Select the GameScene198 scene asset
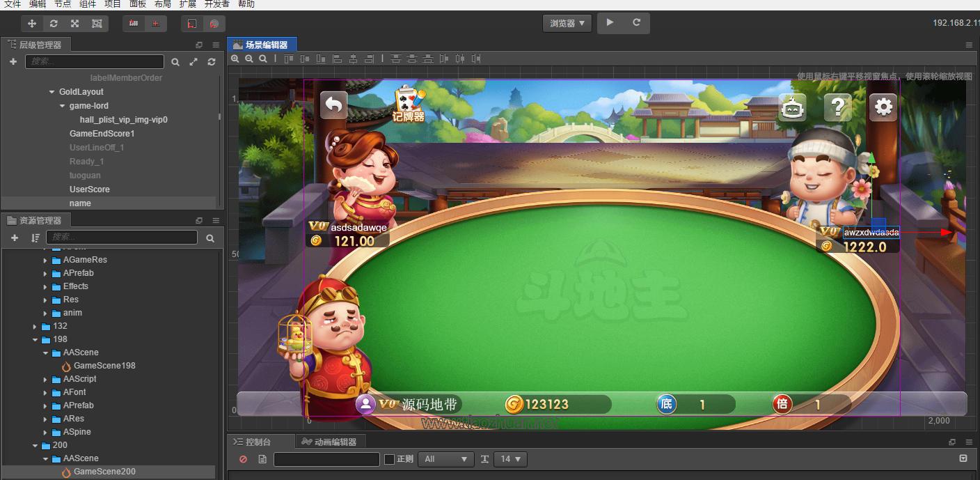This screenshot has width=980, height=480. pyautogui.click(x=104, y=366)
